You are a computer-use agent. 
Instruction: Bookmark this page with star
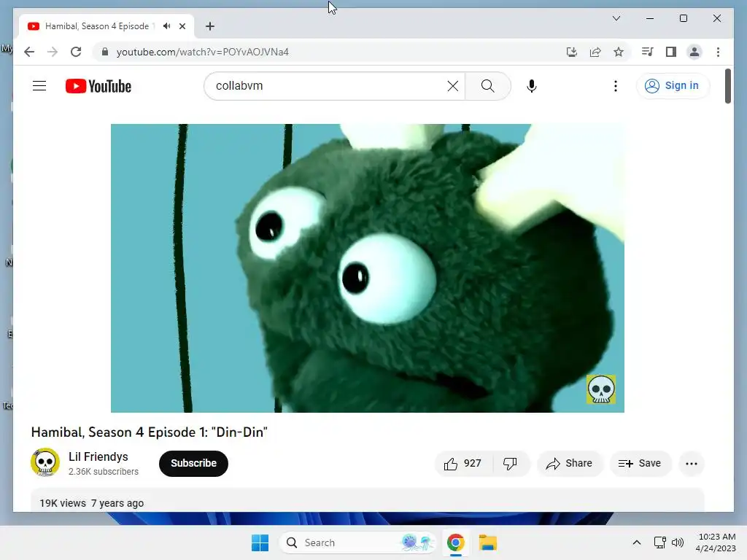click(x=619, y=52)
